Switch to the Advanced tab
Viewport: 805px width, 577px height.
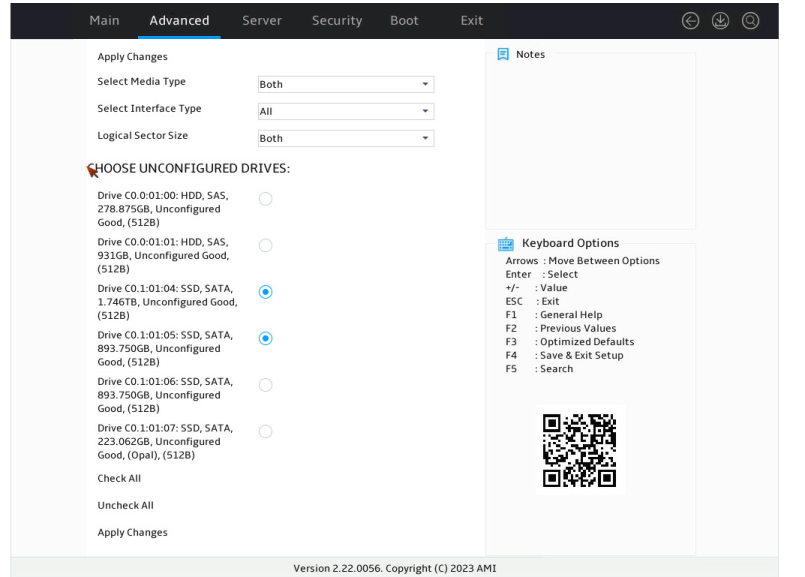click(x=179, y=21)
